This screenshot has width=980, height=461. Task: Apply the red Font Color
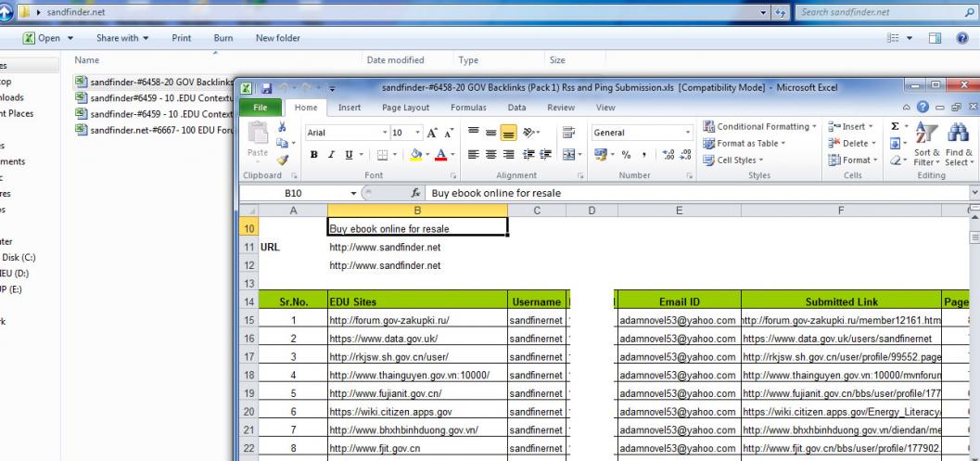pyautogui.click(x=440, y=155)
